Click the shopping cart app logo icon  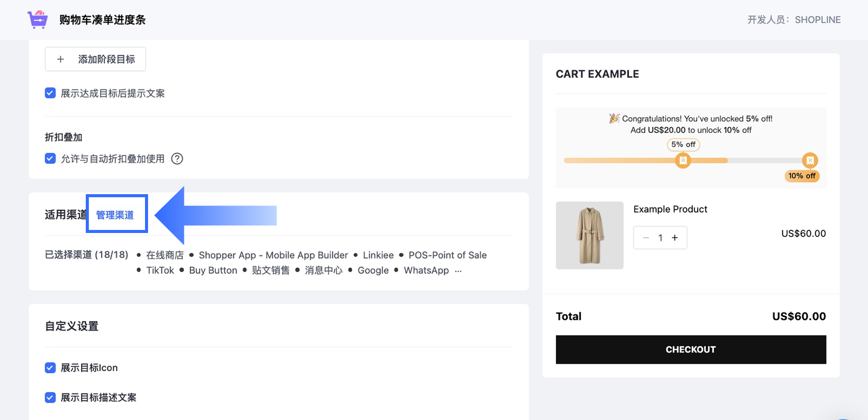click(x=38, y=19)
